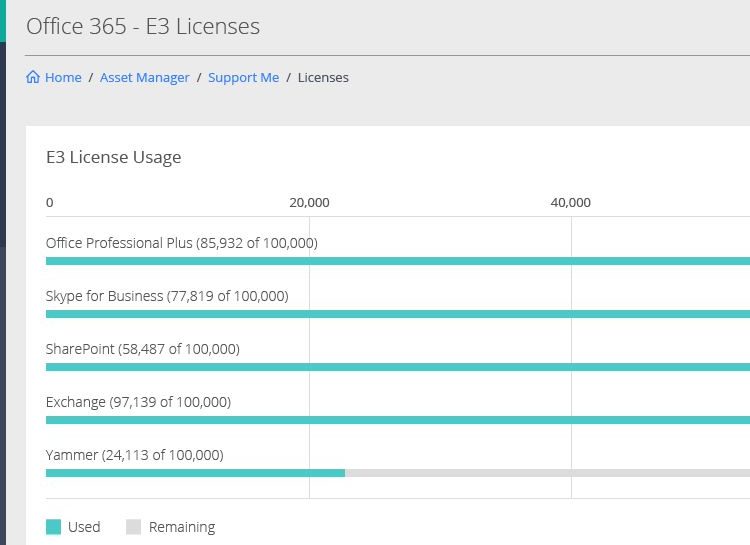The width and height of the screenshot is (750, 545).
Task: Click the Yammer license count label
Action: pos(134,455)
